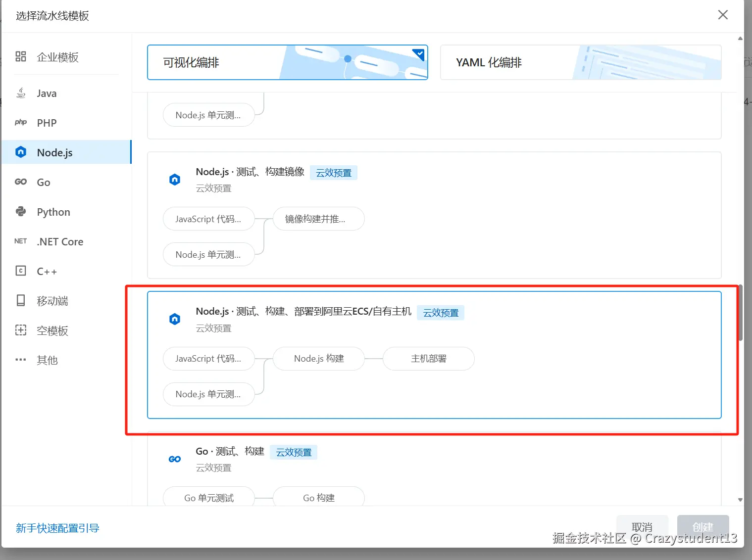Select the Node.js category
Screen dimensions: 752x560
coord(66,152)
